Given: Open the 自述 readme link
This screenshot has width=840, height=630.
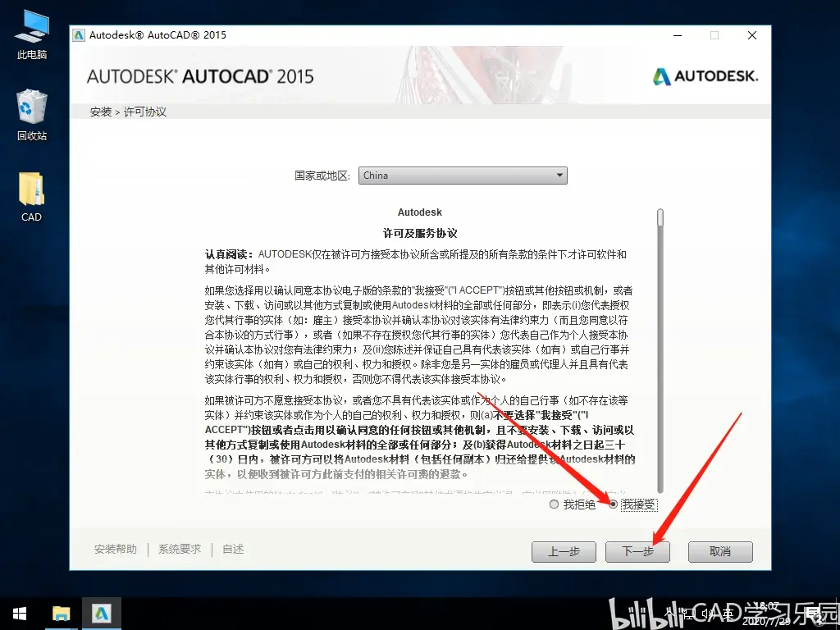Looking at the screenshot, I should (x=233, y=549).
